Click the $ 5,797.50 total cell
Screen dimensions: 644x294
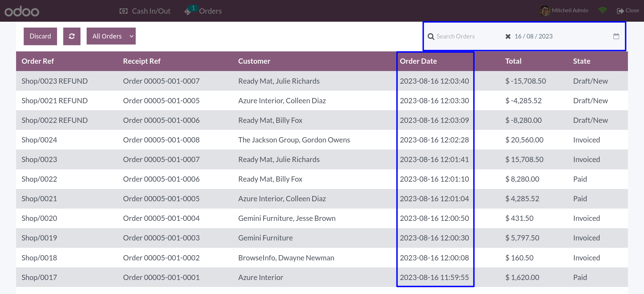(x=522, y=238)
